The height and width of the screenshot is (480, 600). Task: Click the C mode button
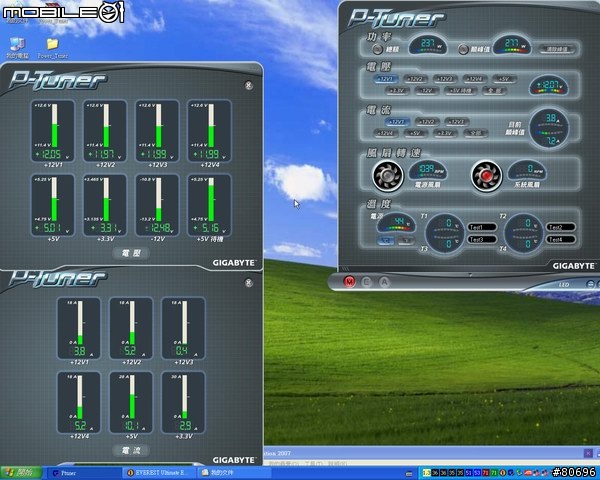tap(367, 282)
